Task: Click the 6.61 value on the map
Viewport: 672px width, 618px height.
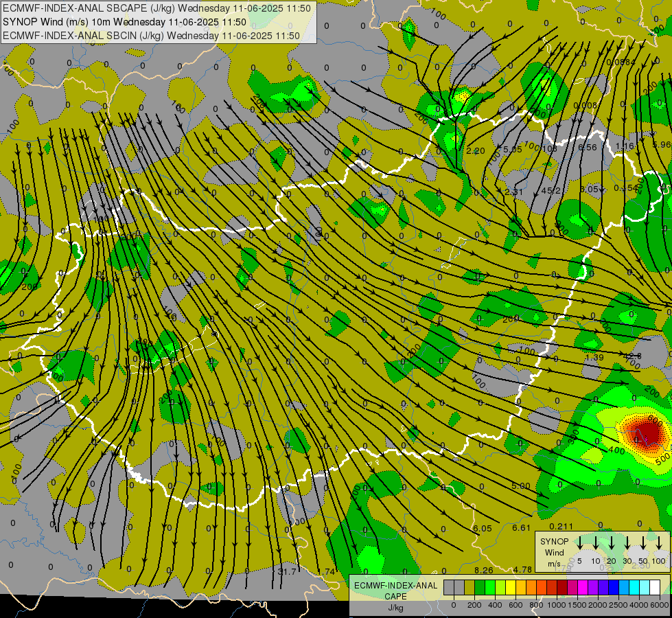Action: point(521,527)
